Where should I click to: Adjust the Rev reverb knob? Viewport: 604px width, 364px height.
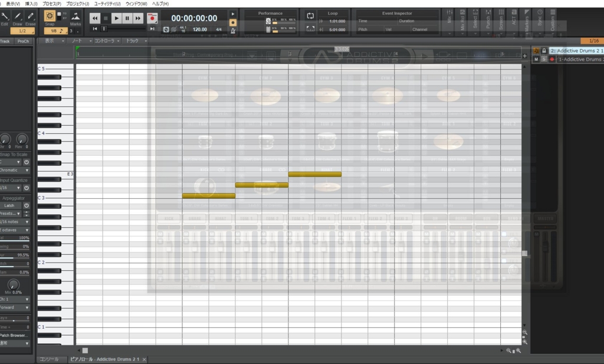click(x=22, y=139)
